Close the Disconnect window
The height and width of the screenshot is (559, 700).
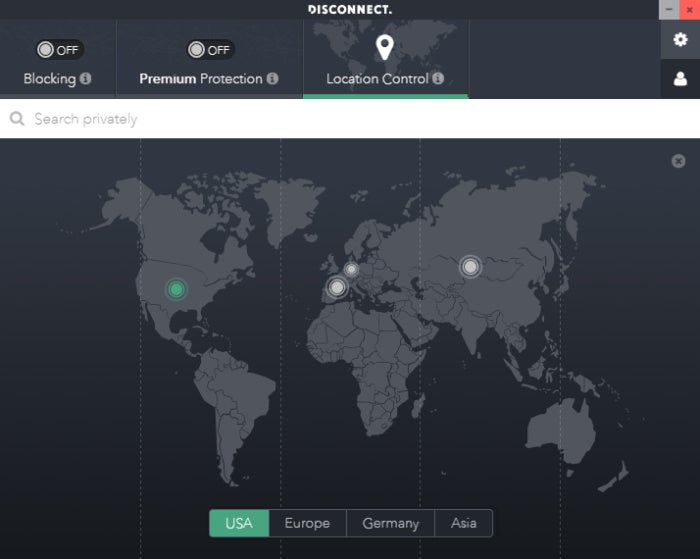(x=689, y=9)
